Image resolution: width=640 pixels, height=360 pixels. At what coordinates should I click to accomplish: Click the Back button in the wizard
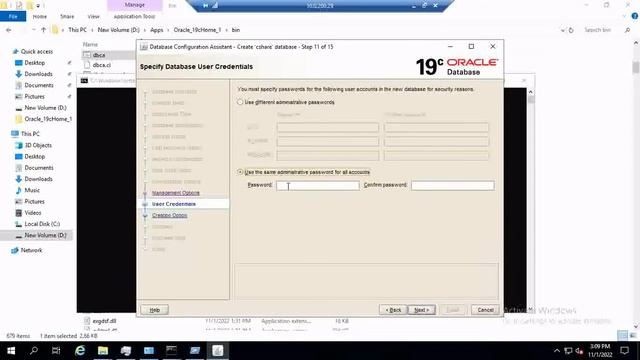click(393, 310)
